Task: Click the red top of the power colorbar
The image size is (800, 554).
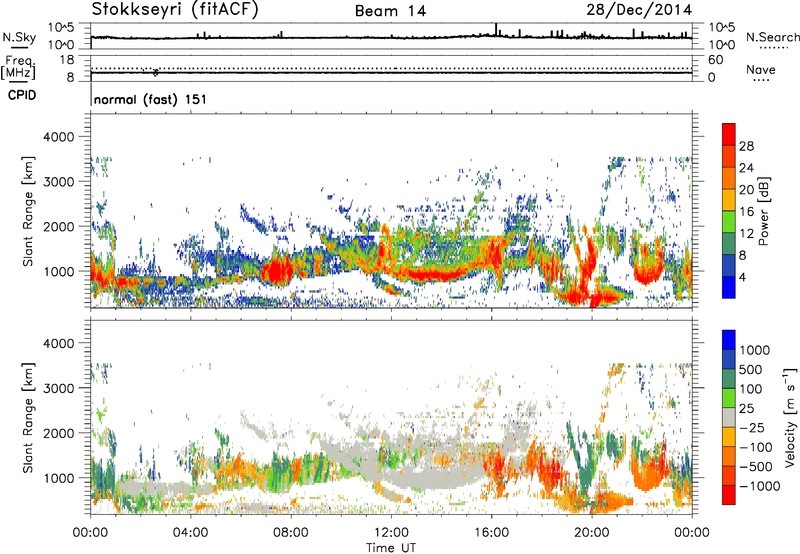Action: 729,134
